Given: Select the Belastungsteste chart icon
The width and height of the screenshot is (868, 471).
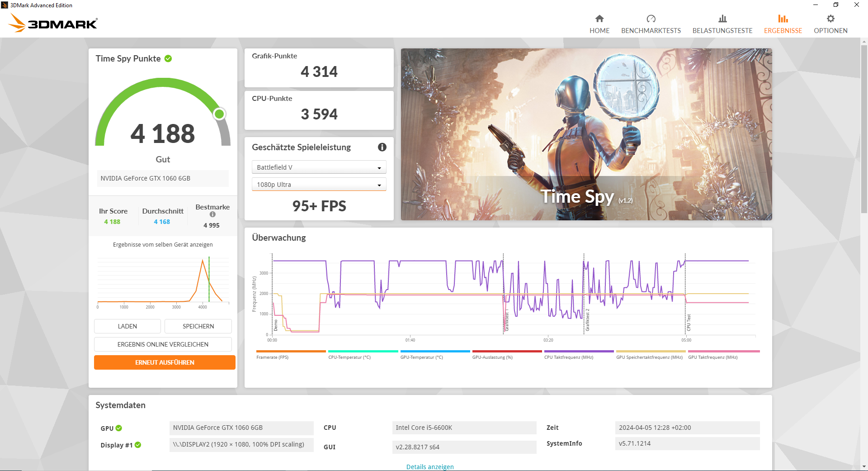Looking at the screenshot, I should click(722, 19).
